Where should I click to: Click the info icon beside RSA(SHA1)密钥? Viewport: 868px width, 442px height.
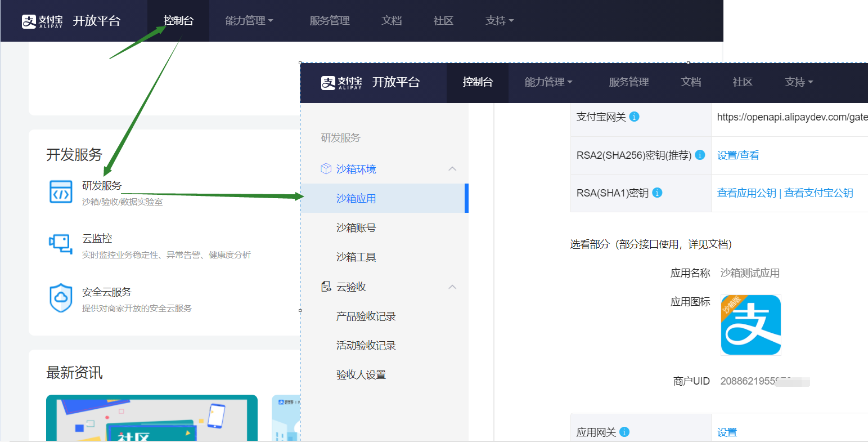657,193
